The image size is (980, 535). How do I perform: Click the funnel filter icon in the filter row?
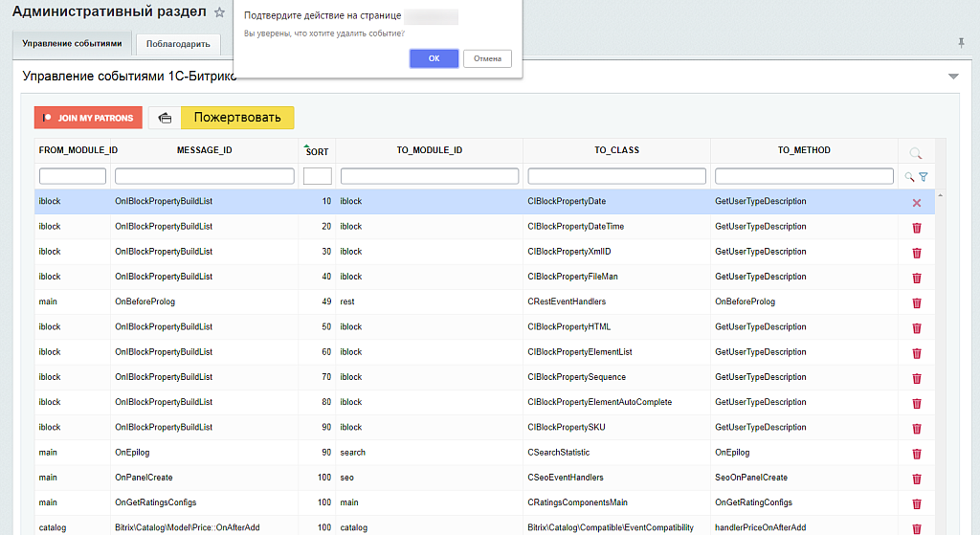pos(924,177)
